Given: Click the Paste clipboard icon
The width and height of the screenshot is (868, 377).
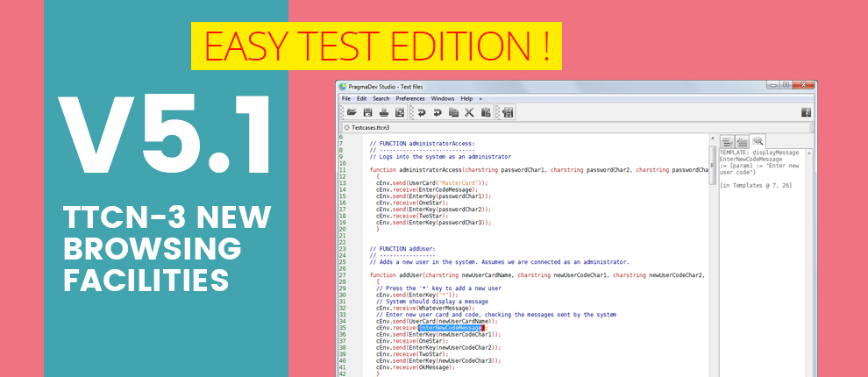Looking at the screenshot, I should pos(485,112).
